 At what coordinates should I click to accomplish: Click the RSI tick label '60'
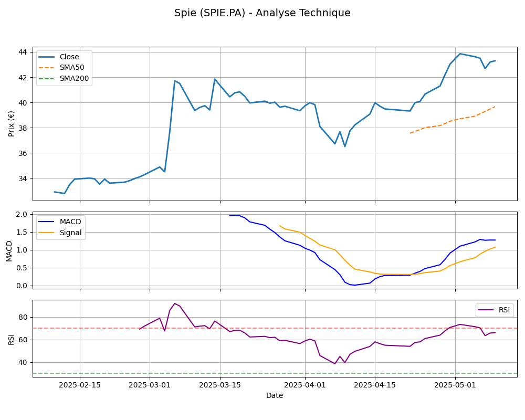23,340
